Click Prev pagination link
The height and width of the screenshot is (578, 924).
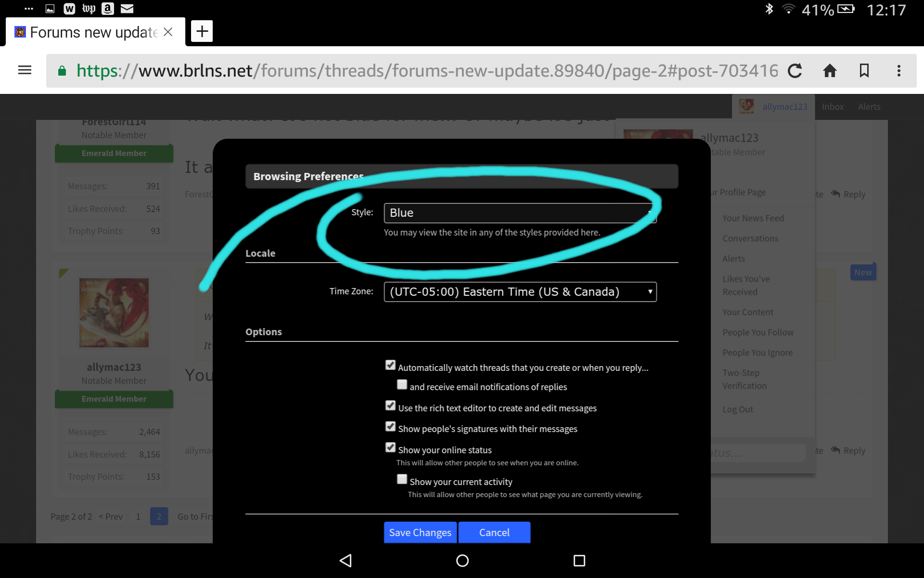[111, 516]
